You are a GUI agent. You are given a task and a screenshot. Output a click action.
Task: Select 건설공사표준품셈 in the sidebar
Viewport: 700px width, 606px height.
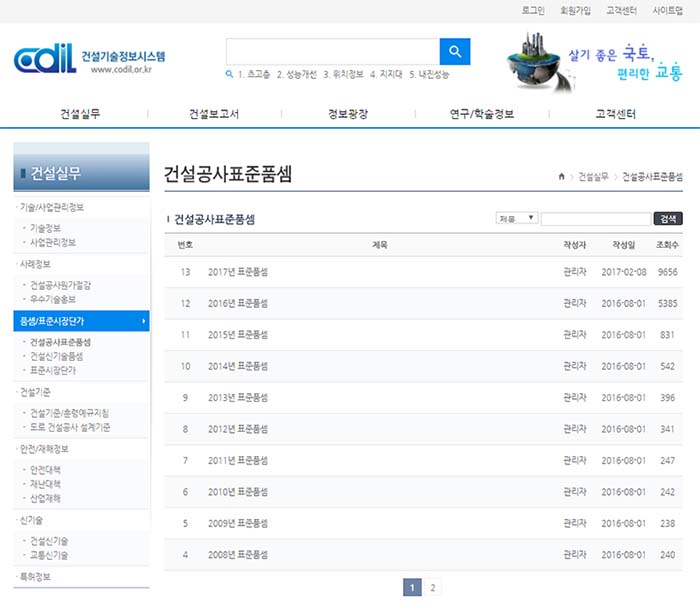[x=60, y=342]
